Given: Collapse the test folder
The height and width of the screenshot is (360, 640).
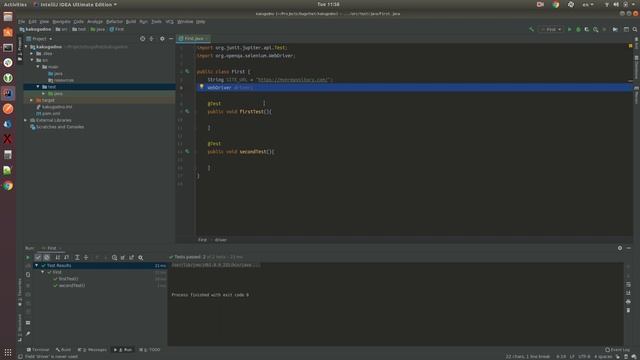Looking at the screenshot, I should [38, 87].
